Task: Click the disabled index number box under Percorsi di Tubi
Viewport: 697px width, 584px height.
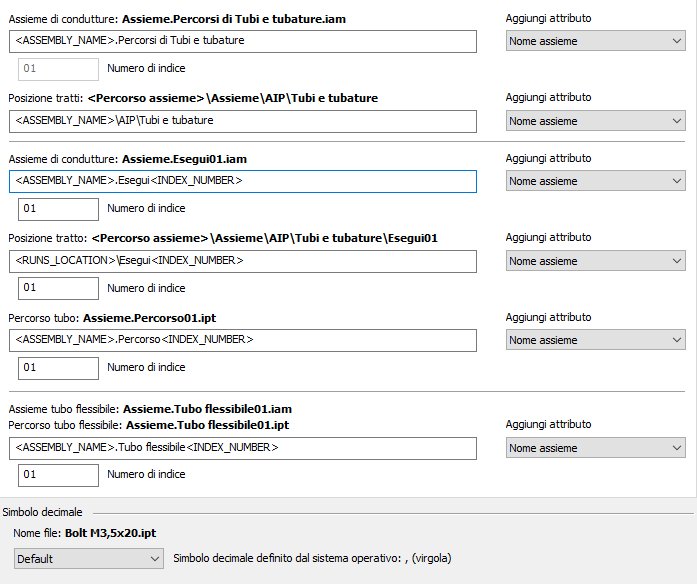Action: [58, 69]
